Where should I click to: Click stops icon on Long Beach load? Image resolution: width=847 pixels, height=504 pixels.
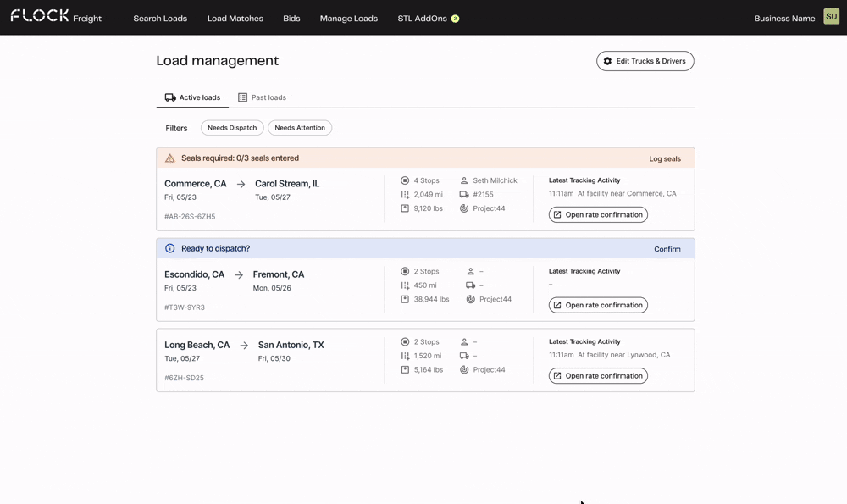[405, 342]
